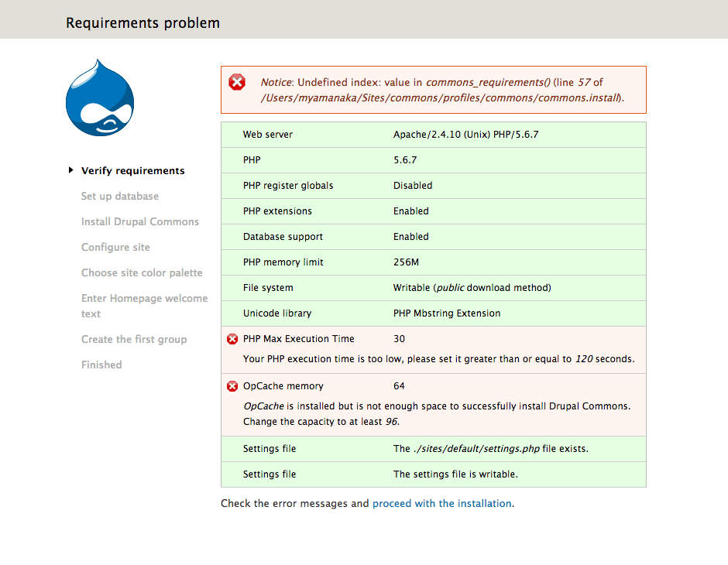728x565 pixels.
Task: Click the red error icon in the Notice box
Action: [x=237, y=82]
